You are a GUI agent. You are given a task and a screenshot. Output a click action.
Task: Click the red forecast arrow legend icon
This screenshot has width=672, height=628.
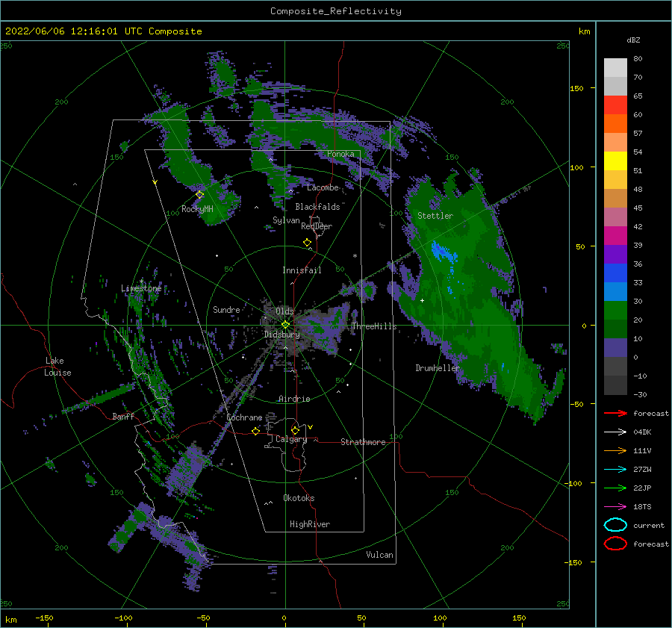point(615,413)
